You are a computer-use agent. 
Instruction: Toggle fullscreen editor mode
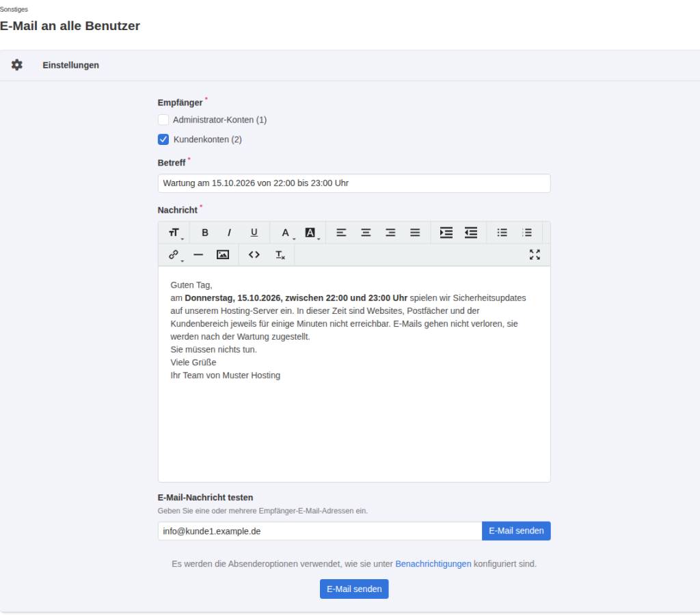pyautogui.click(x=535, y=255)
